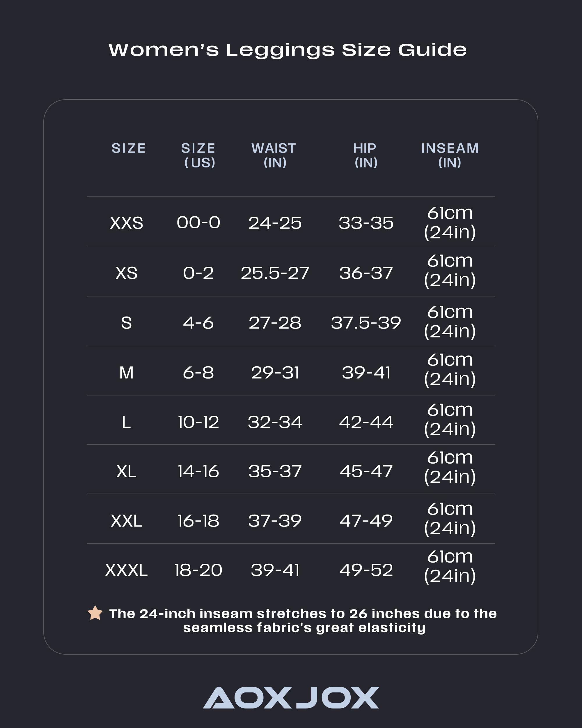Select the US size 10-12 cell

click(x=198, y=422)
